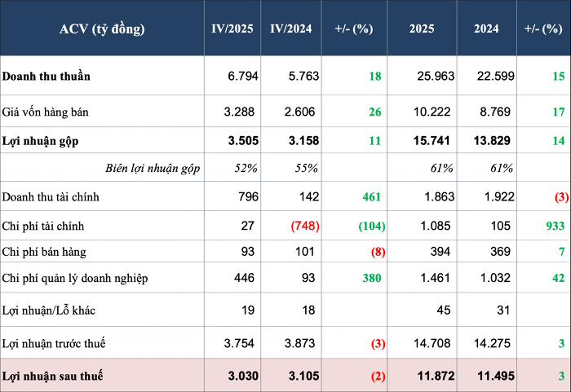Screen dimensions: 571x392
Task: Select the IV/2025 column header
Action: coord(232,29)
